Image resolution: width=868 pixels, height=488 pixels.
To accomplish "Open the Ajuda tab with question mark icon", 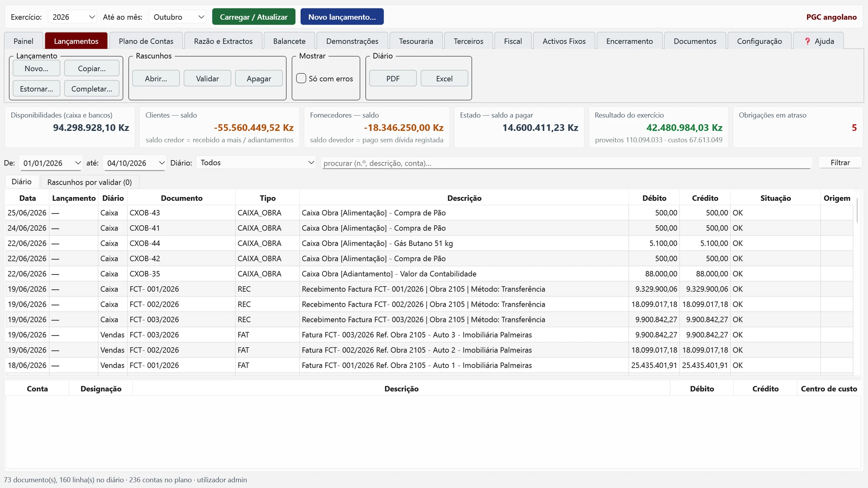I will click(818, 41).
